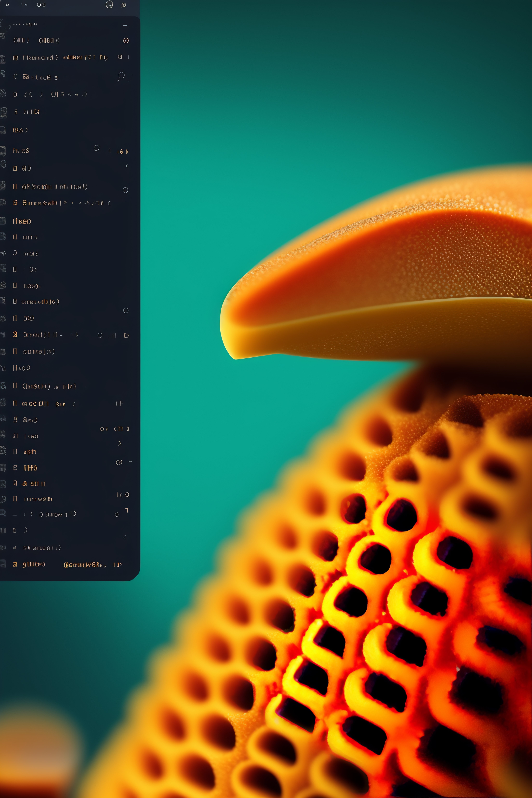The width and height of the screenshot is (532, 798).
Task: Select the filled radio button on first row
Action: pyautogui.click(x=126, y=41)
